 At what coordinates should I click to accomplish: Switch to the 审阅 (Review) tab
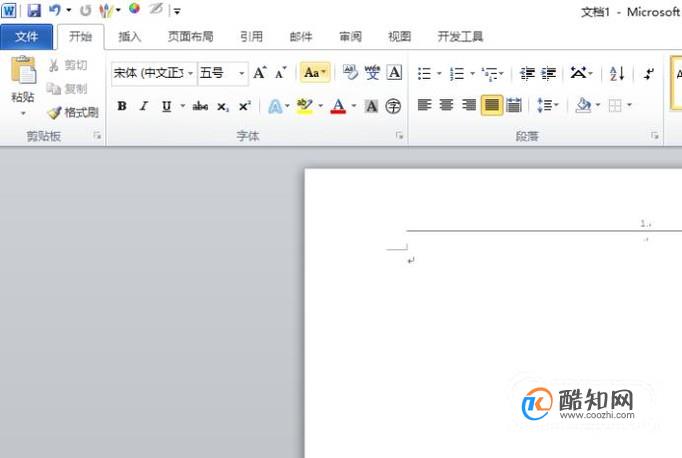[350, 37]
